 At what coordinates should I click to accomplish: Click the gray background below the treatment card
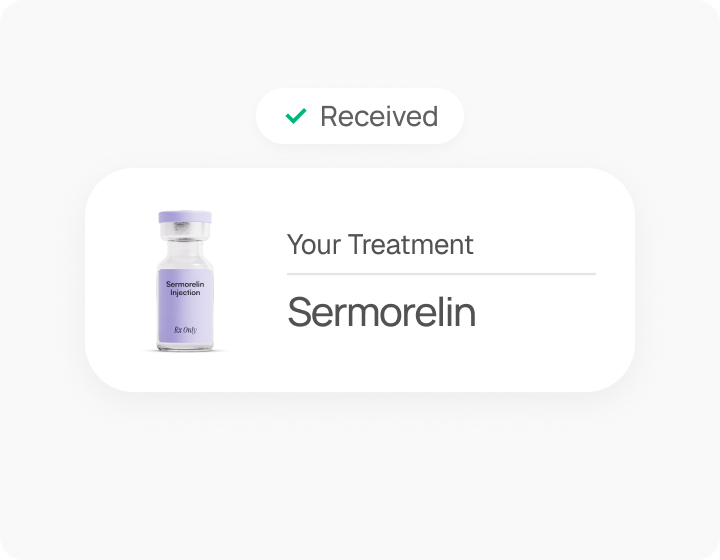[x=360, y=473]
